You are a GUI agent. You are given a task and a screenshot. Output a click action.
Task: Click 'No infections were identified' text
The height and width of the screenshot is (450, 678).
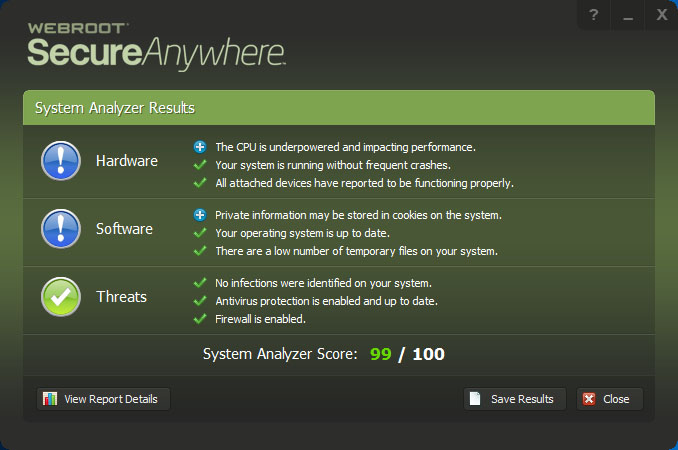click(x=323, y=283)
